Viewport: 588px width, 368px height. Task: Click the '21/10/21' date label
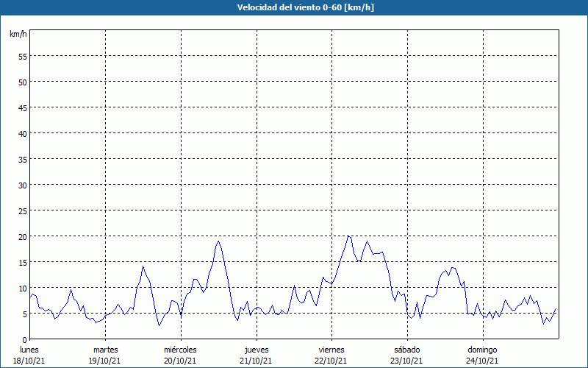point(256,361)
